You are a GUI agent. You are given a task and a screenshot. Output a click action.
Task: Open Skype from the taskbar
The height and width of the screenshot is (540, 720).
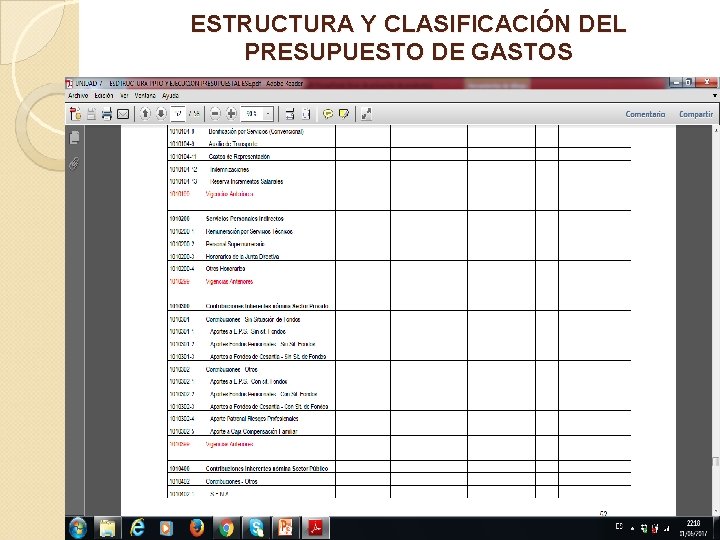click(256, 528)
